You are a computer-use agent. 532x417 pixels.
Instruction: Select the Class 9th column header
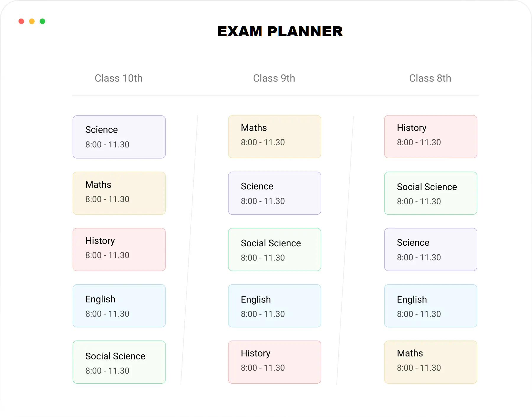[274, 78]
